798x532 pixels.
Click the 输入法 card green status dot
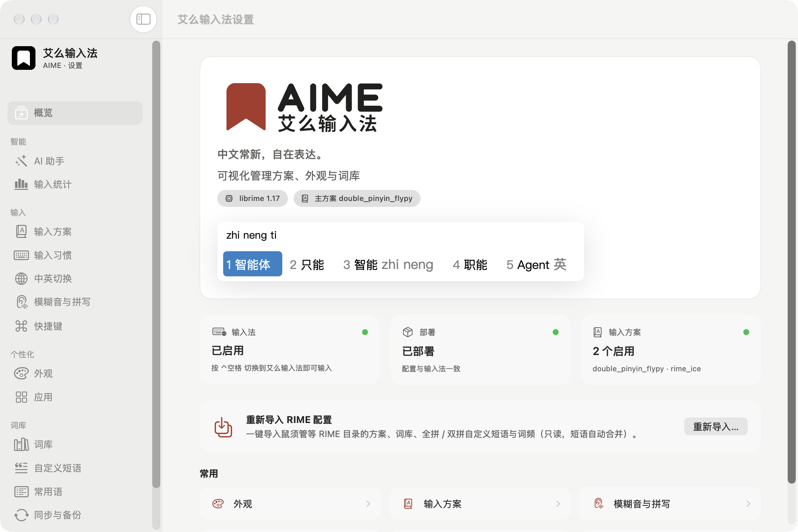365,332
